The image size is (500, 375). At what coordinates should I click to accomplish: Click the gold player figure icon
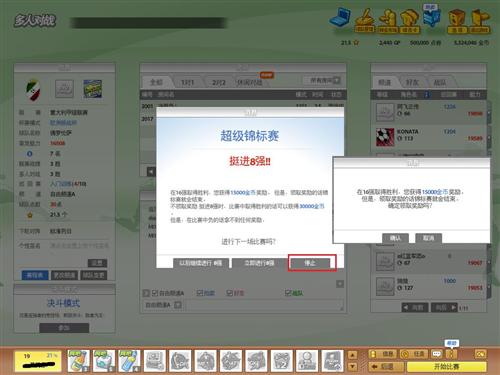click(388, 21)
